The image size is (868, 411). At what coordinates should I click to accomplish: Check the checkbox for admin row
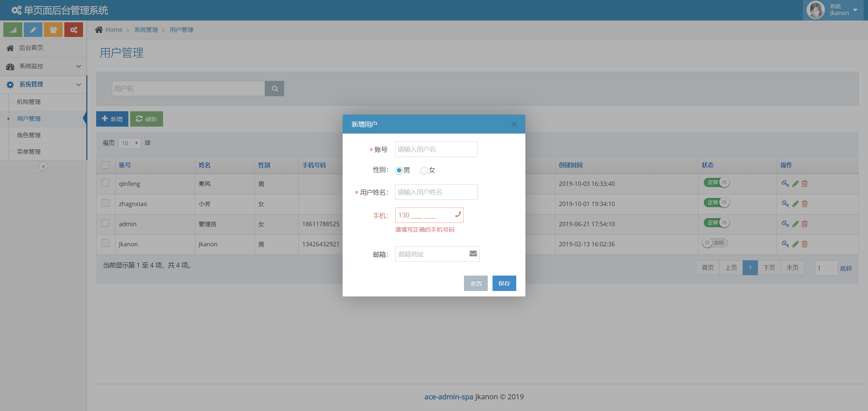point(105,223)
